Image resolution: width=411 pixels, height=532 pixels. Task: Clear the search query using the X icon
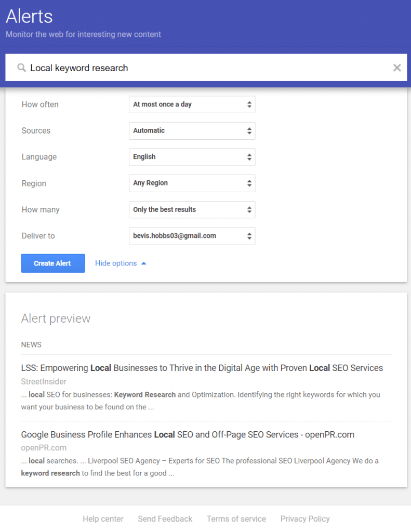397,68
